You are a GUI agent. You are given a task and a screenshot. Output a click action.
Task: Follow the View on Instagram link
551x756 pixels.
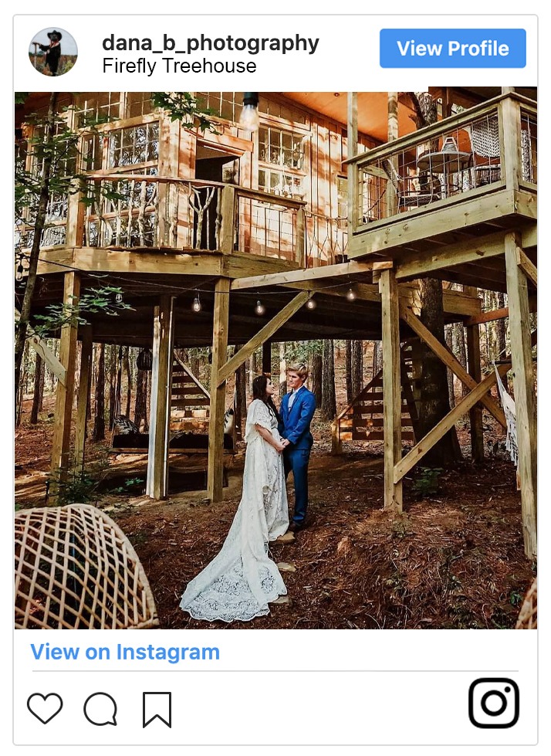tap(125, 652)
